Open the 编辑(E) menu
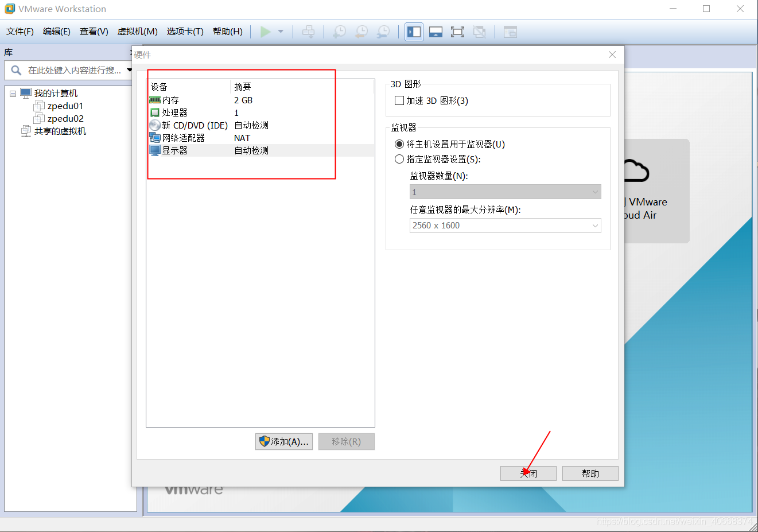The height and width of the screenshot is (532, 758). (57, 32)
